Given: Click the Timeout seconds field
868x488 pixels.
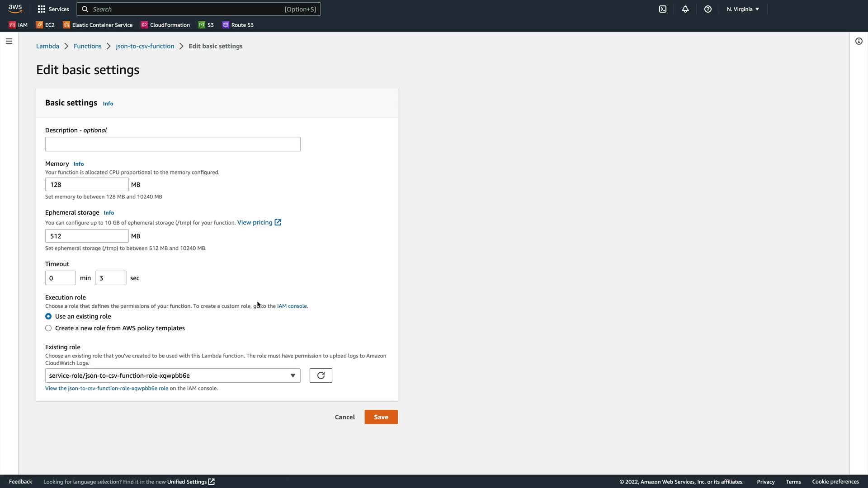Looking at the screenshot, I should click(x=111, y=278).
